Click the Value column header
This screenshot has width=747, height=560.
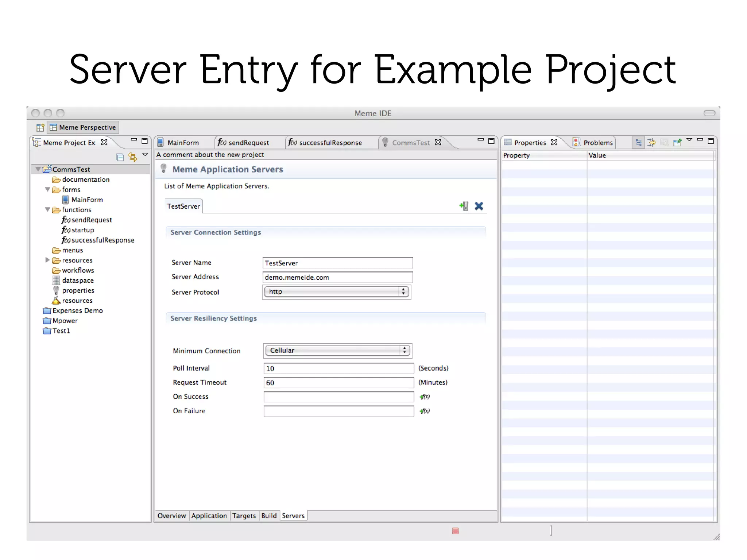click(x=650, y=155)
